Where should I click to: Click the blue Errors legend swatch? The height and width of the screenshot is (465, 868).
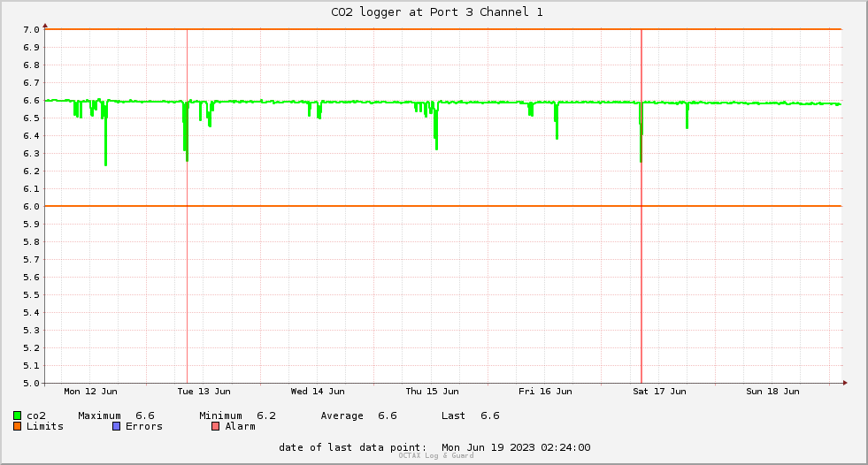click(116, 426)
